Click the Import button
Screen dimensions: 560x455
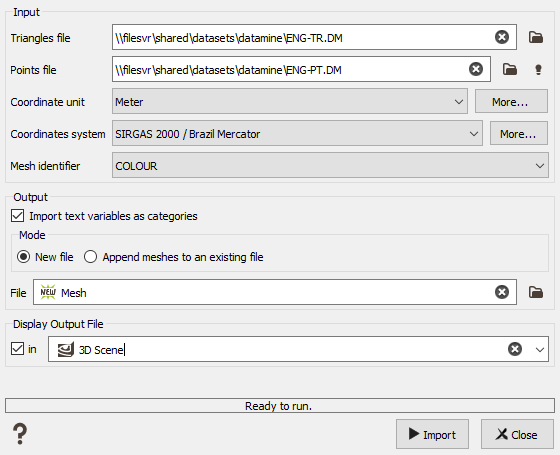pos(432,434)
